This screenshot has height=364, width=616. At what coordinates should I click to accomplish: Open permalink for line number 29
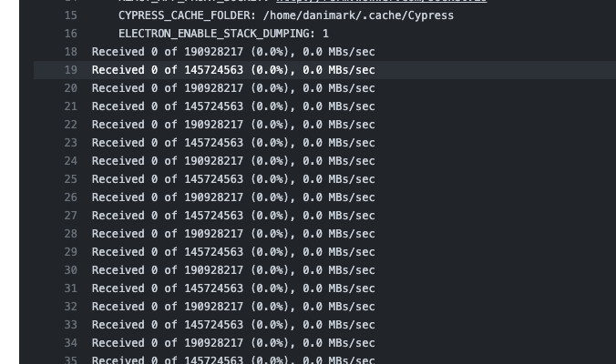click(71, 252)
